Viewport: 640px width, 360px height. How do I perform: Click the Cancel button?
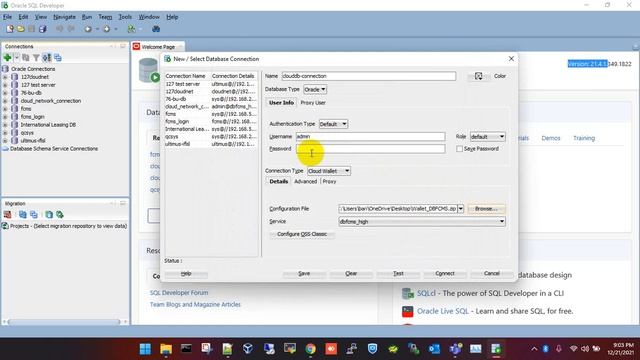pyautogui.click(x=491, y=273)
